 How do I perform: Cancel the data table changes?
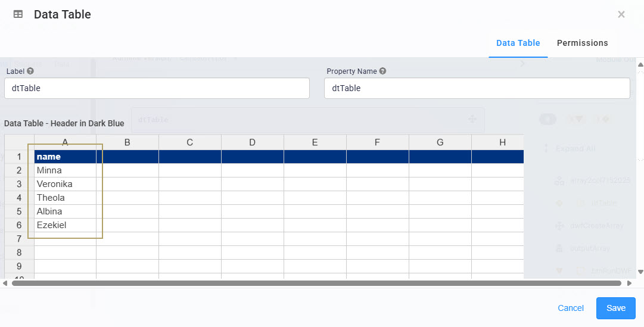click(571, 308)
